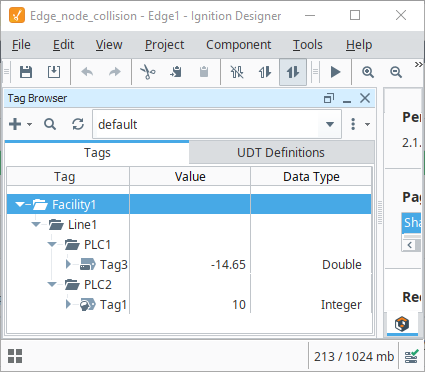Expand toolbar overflow chevron
The width and height of the screenshot is (425, 372).
point(419,64)
